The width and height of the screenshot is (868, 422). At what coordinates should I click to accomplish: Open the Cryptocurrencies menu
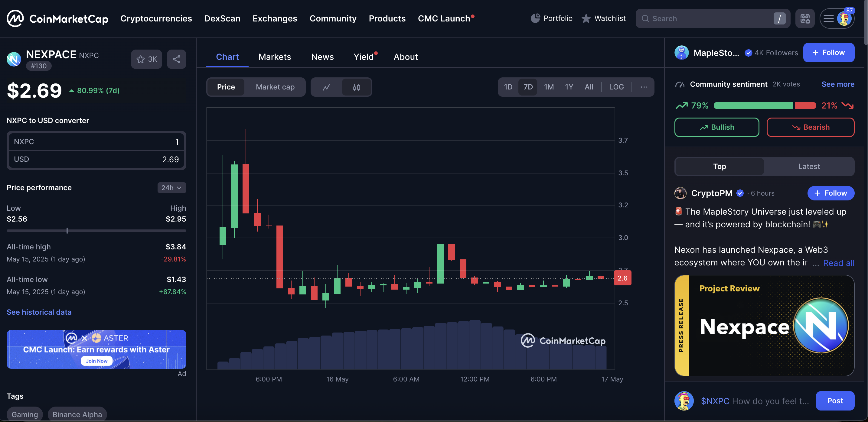pyautogui.click(x=156, y=18)
